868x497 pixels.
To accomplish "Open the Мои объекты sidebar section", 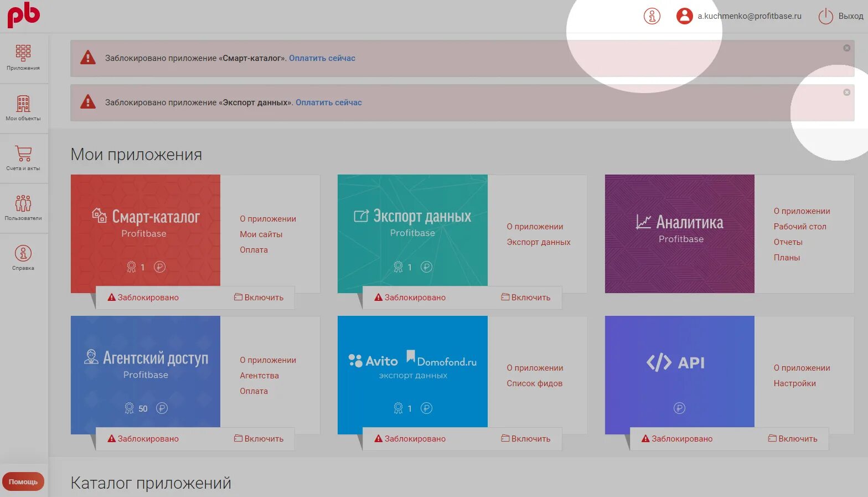I will (23, 108).
